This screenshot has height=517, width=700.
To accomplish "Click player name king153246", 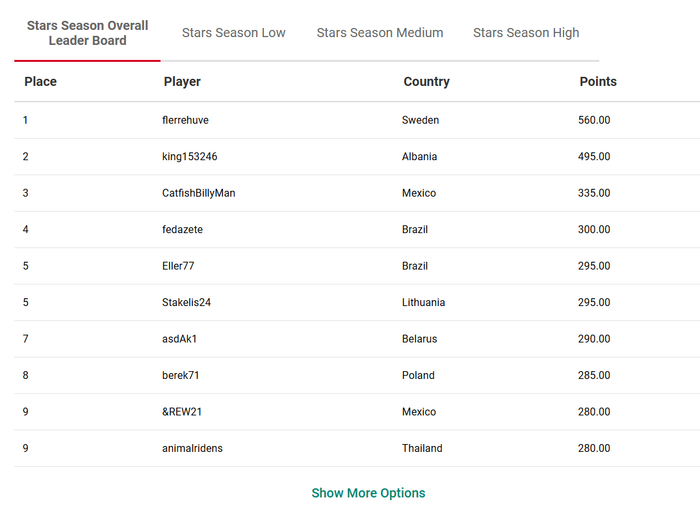I will pyautogui.click(x=190, y=157).
